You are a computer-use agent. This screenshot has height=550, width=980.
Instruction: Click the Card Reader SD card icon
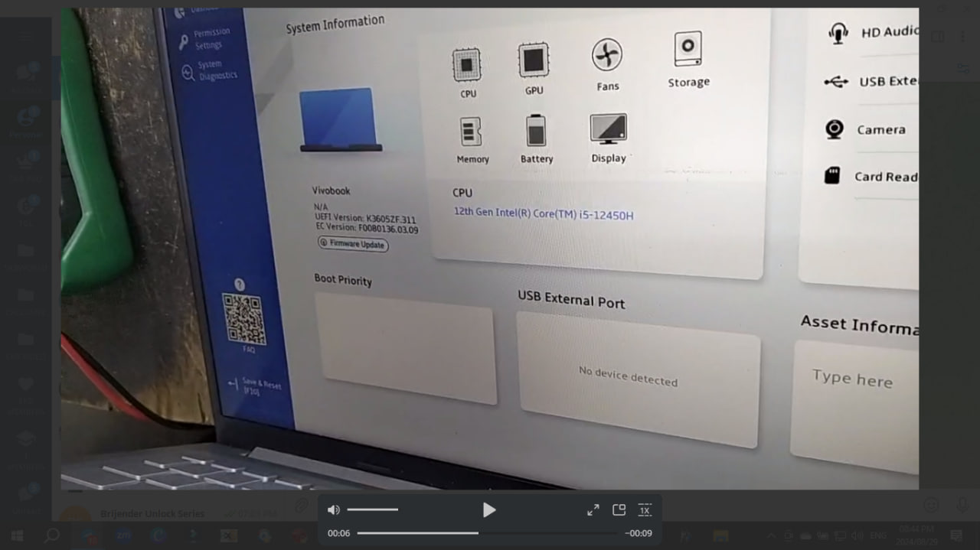click(x=831, y=175)
